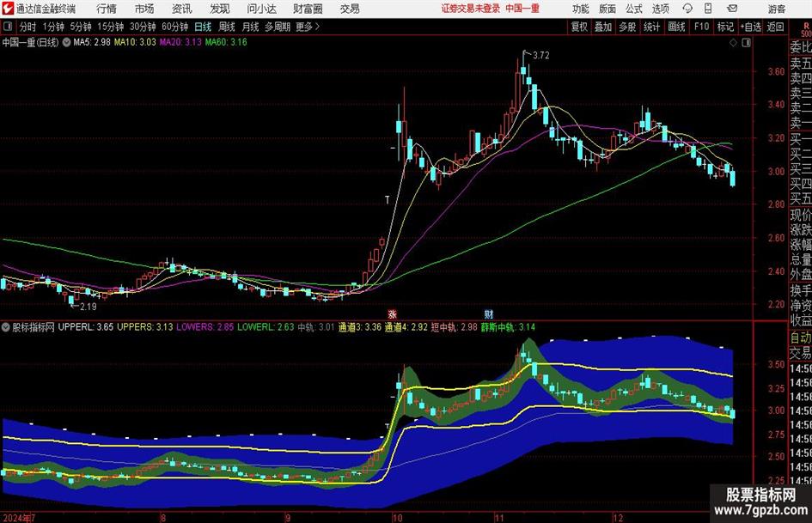The image size is (812, 523).
Task: Click the 游客 user account label
Action: click(777, 9)
